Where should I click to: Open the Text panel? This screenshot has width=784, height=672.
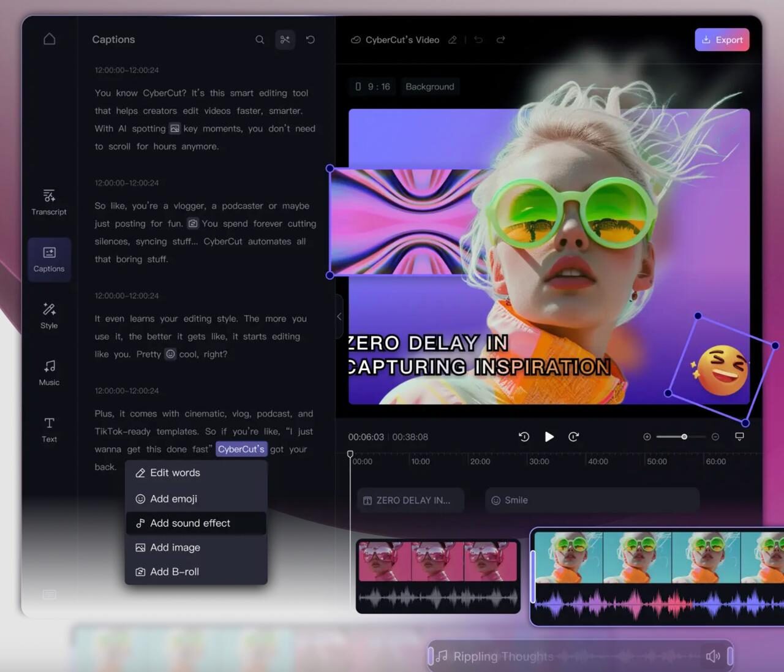(x=49, y=430)
